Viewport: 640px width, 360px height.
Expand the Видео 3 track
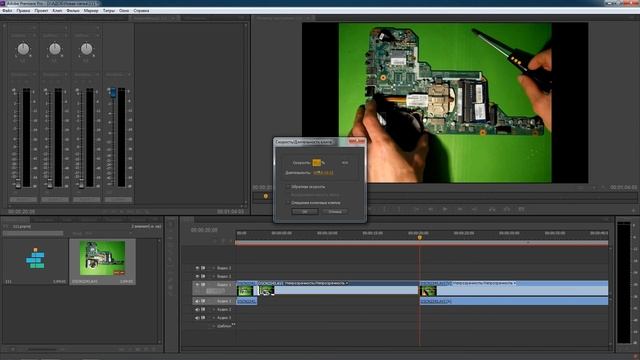(x=213, y=268)
